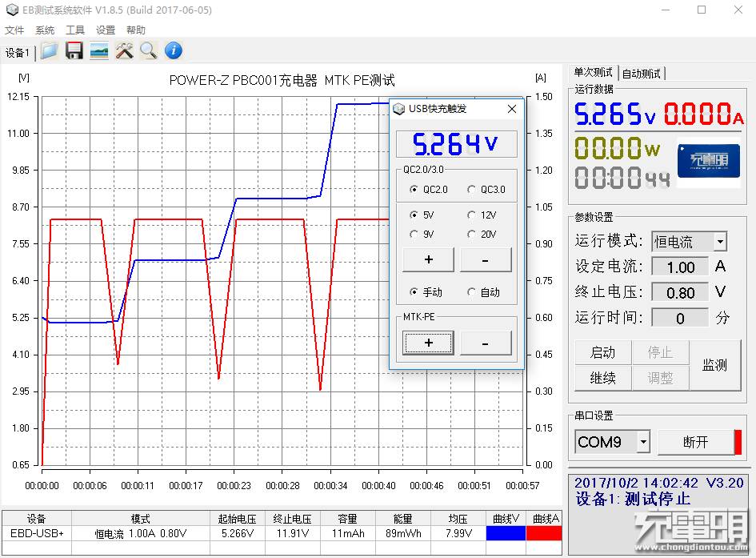Open the 系统 menu
The height and width of the screenshot is (558, 756).
click(45, 30)
